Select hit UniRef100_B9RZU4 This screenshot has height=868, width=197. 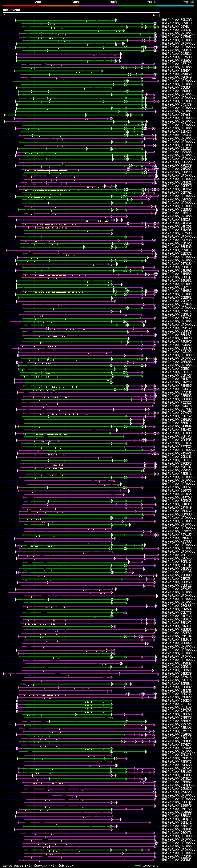[177, 220]
